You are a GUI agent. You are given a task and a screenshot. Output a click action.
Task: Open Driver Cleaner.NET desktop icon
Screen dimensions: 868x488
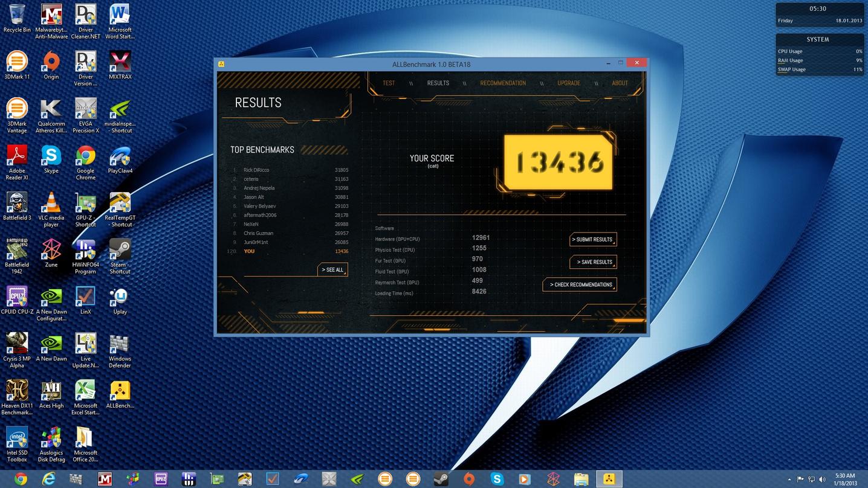coord(85,22)
